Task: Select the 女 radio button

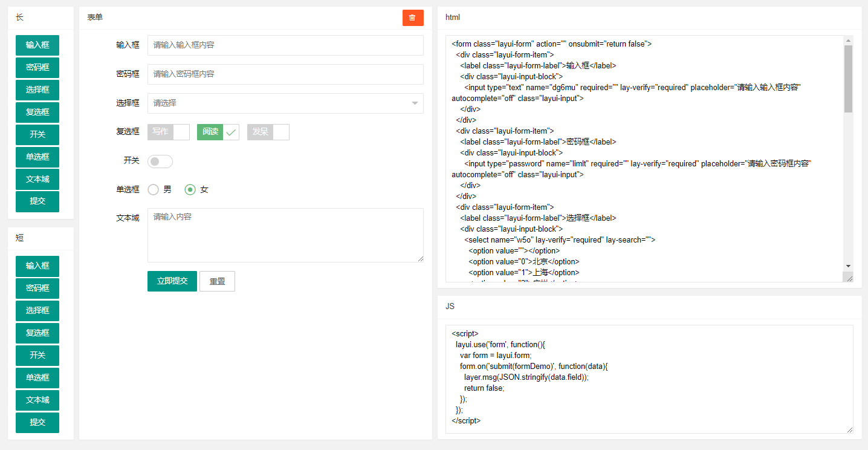Action: pos(196,190)
